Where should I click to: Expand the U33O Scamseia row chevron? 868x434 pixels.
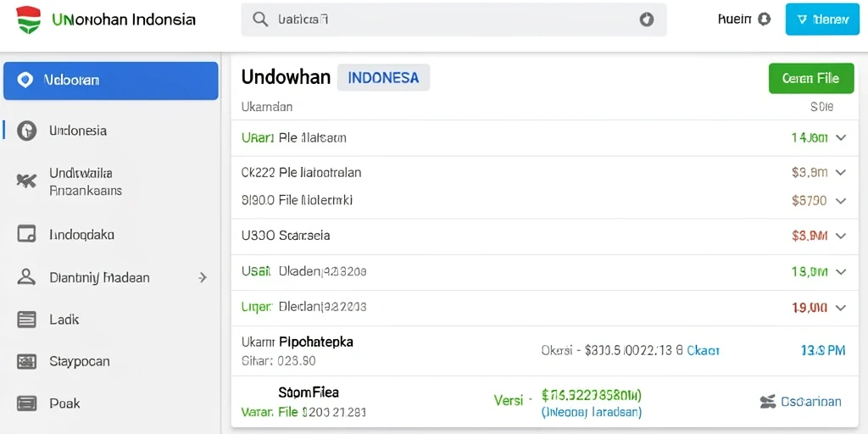(841, 236)
